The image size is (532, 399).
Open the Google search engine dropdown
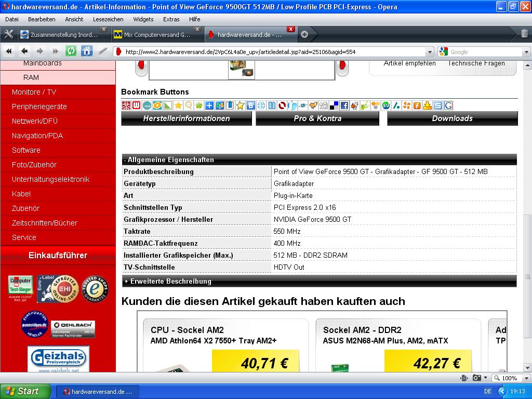[526, 52]
